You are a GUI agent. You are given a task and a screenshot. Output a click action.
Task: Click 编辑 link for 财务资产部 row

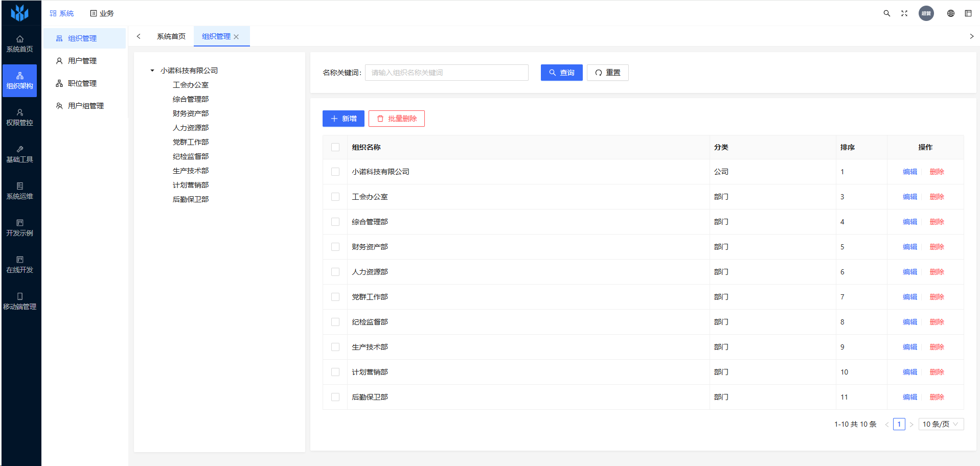pyautogui.click(x=910, y=247)
